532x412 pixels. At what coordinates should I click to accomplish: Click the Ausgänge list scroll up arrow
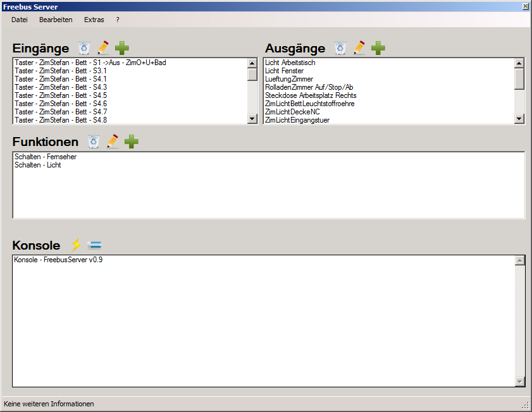(x=519, y=63)
